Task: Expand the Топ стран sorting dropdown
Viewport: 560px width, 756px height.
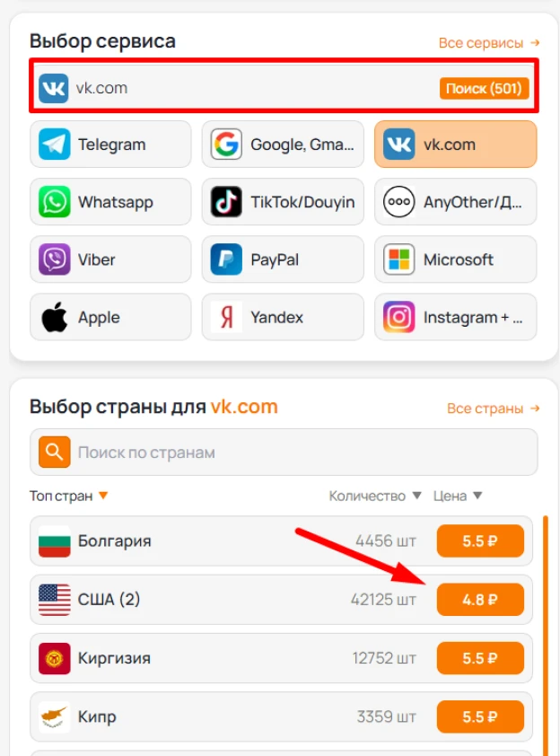Action: tap(68, 496)
